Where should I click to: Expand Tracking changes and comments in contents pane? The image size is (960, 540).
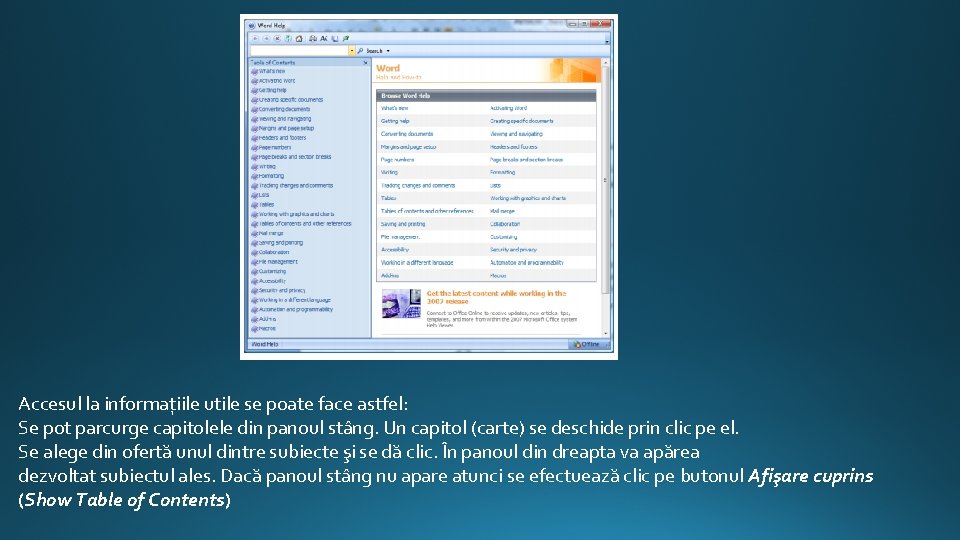[291, 186]
